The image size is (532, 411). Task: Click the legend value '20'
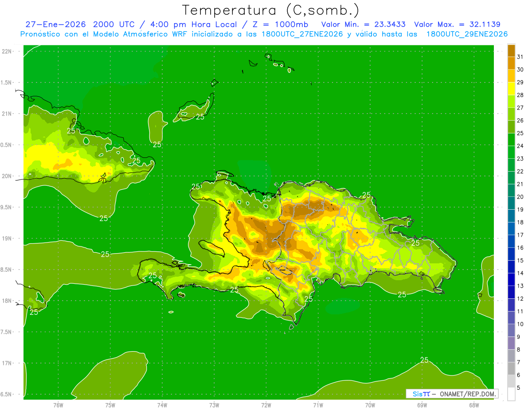pyautogui.click(x=520, y=197)
